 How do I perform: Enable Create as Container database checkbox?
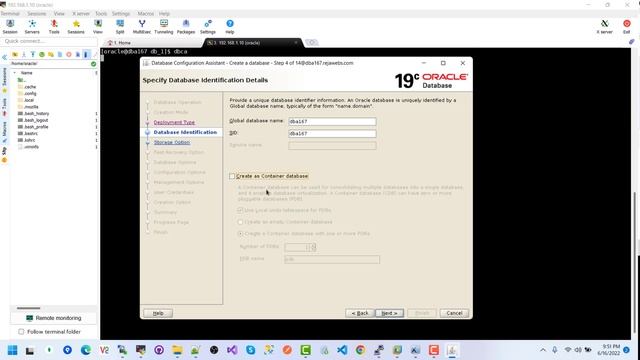pyautogui.click(x=232, y=176)
